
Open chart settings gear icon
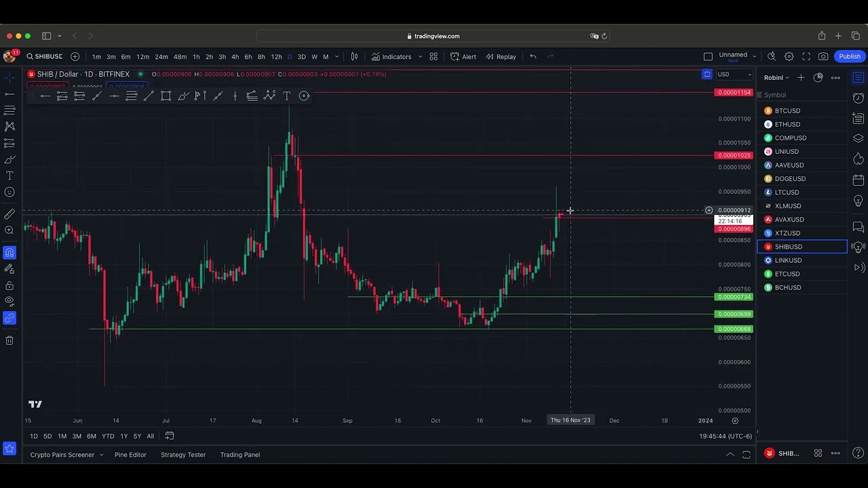coord(789,57)
